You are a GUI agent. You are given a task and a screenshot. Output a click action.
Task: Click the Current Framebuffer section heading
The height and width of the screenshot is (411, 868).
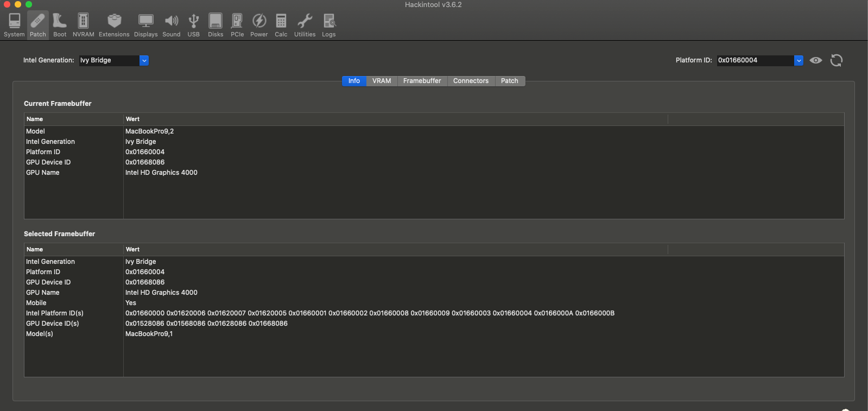click(x=58, y=104)
